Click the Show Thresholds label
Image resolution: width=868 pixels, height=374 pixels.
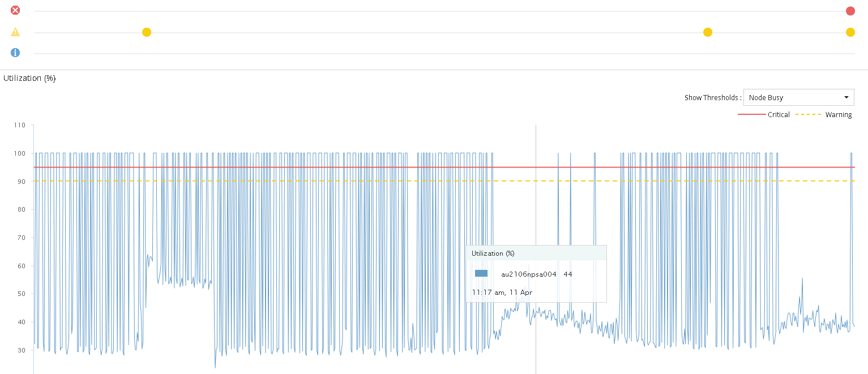[x=713, y=98]
